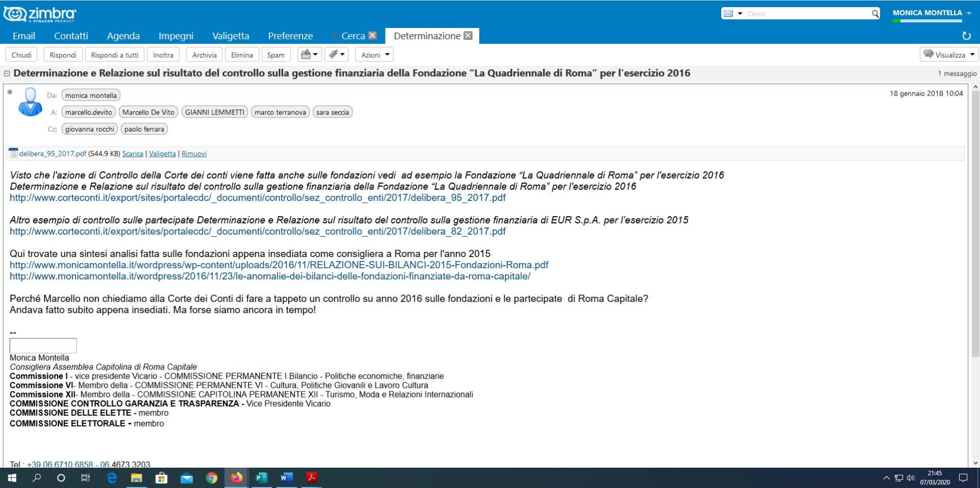Click the Cortana circle icon
The image size is (980, 488).
(x=61, y=478)
